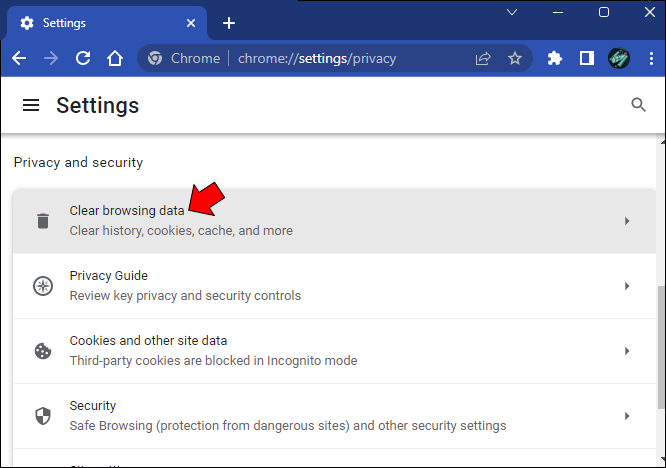
Task: Expand Cookies and other site data arrow
Action: (627, 351)
